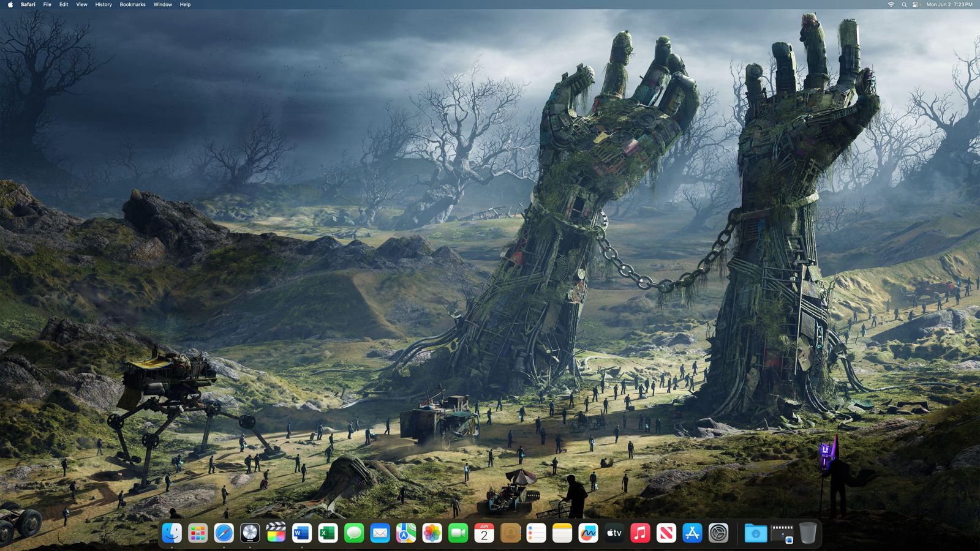The height and width of the screenshot is (551, 980).
Task: Open the Help menu
Action: [185, 4]
